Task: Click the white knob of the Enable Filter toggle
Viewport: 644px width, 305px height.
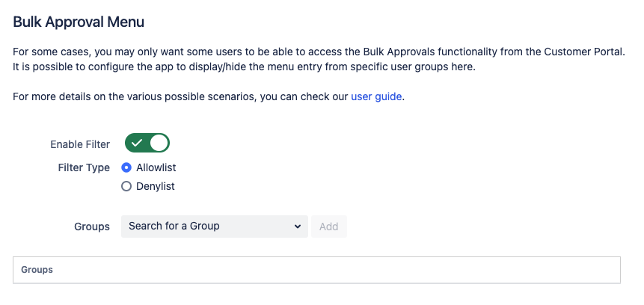Action: coord(159,143)
